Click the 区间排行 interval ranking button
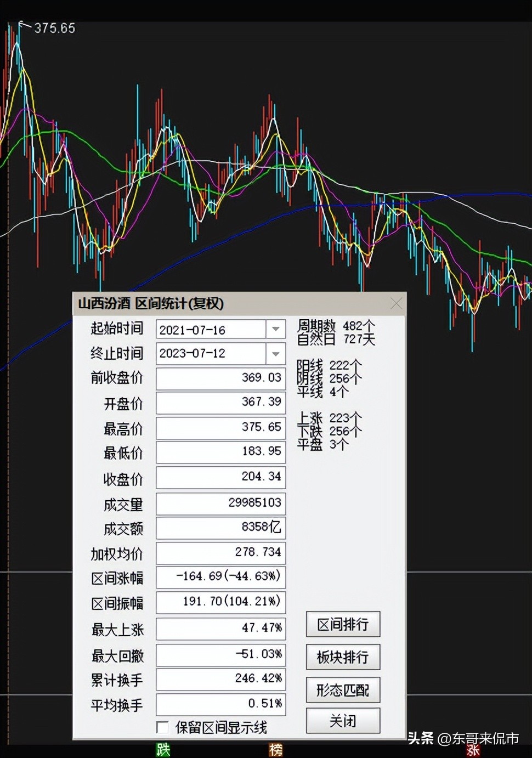The width and height of the screenshot is (532, 758). click(x=343, y=624)
